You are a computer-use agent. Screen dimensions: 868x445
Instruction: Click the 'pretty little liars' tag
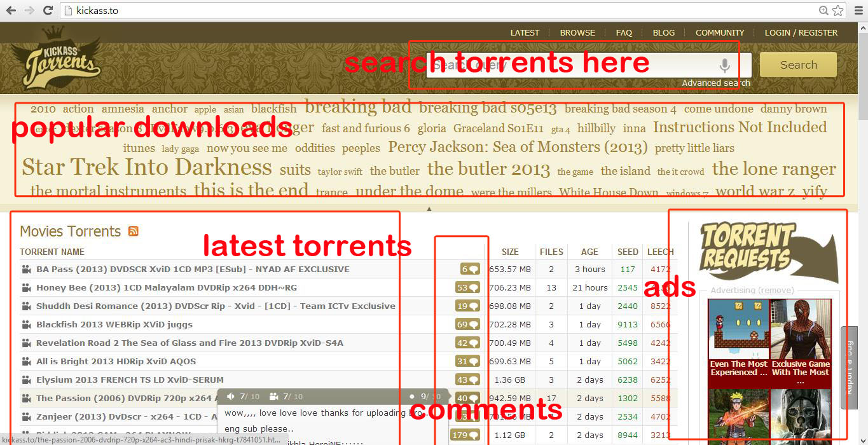(x=694, y=148)
